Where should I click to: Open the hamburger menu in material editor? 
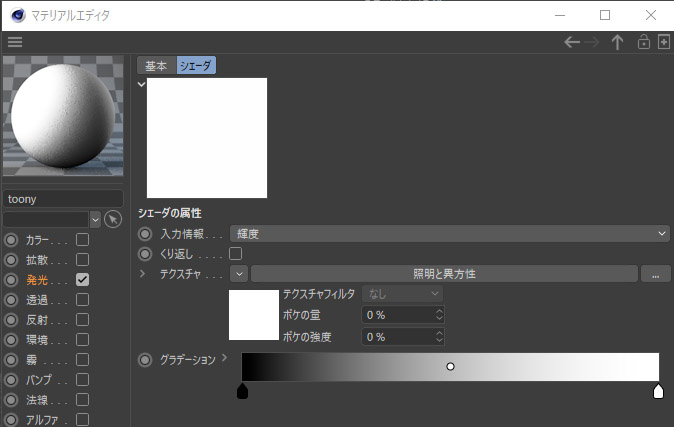[x=14, y=42]
